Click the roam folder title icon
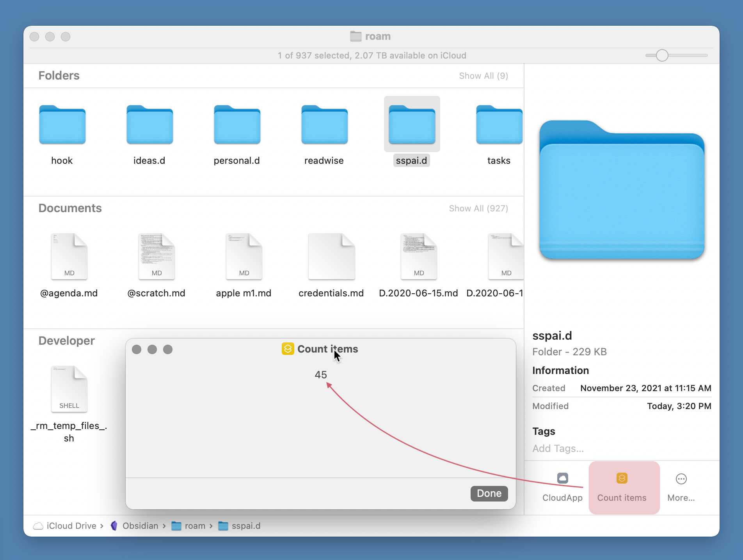743x560 pixels. coord(356,36)
